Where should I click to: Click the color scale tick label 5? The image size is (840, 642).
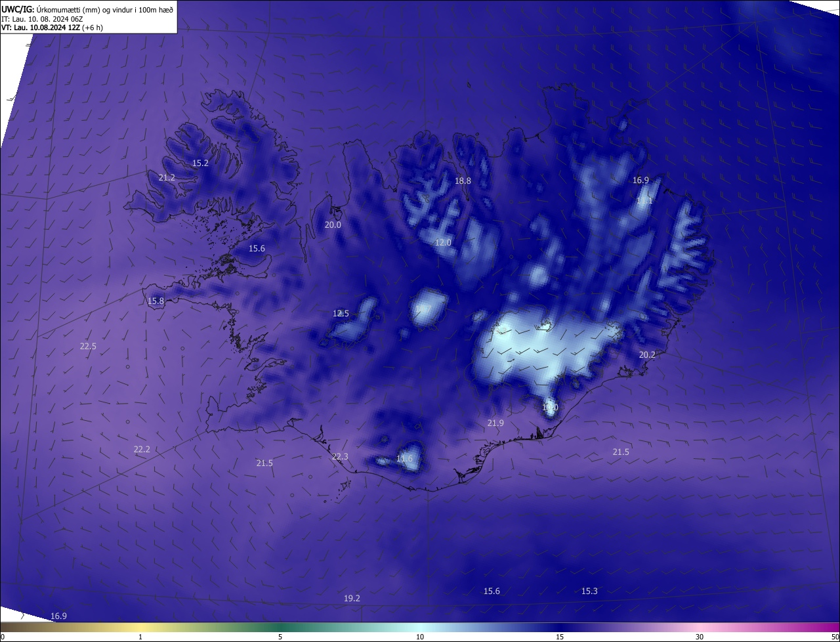coord(280,637)
